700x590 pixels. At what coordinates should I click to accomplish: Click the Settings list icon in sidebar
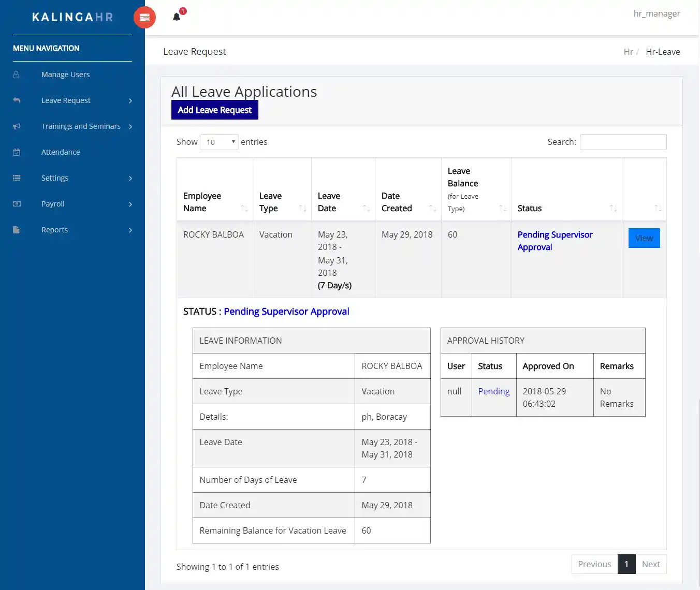click(x=17, y=178)
